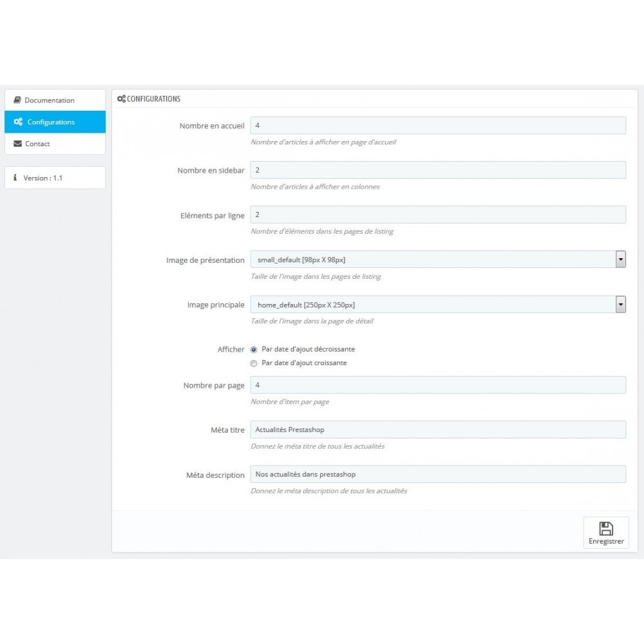Open the Documentation menu item
This screenshot has height=644, width=644.
[55, 100]
